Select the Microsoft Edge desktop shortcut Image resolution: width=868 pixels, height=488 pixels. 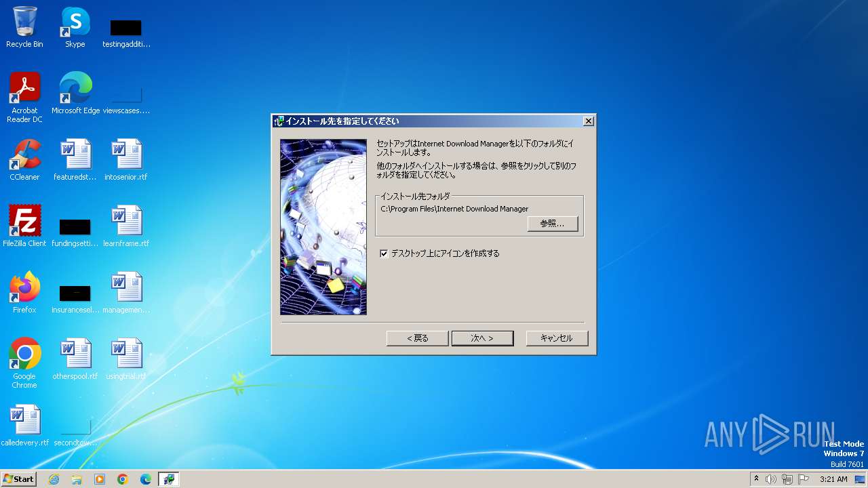coord(75,94)
